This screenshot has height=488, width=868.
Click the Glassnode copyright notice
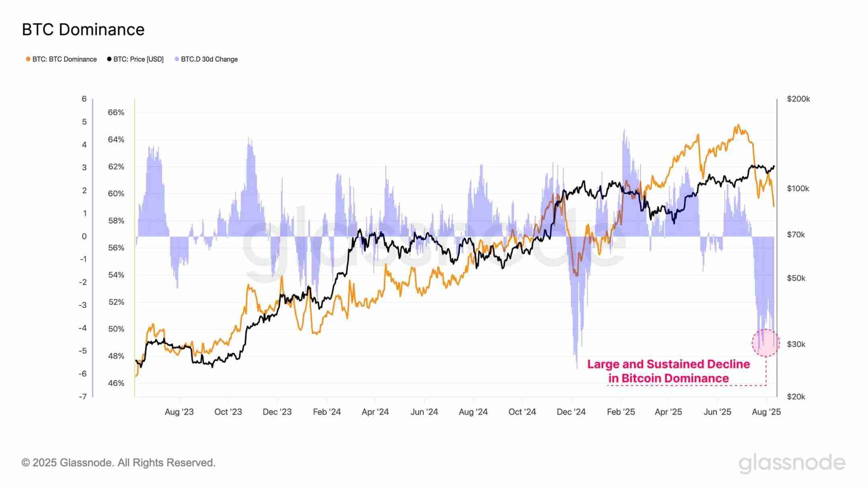point(119,463)
